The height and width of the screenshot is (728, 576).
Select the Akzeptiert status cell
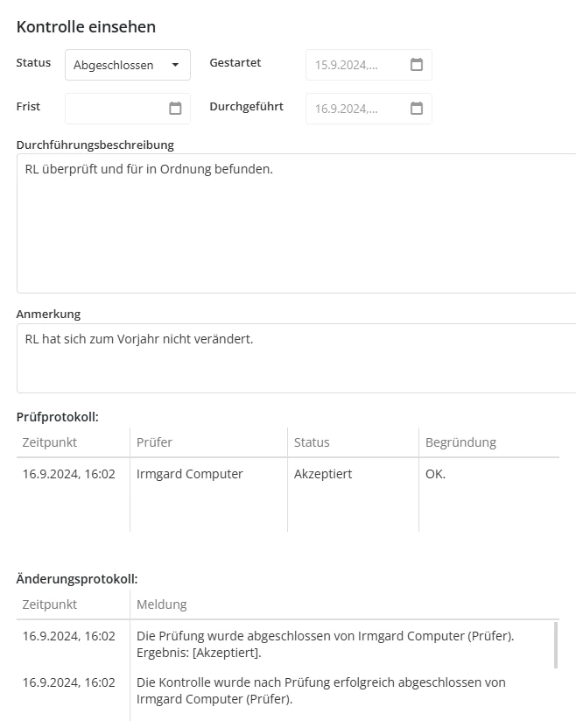click(323, 474)
